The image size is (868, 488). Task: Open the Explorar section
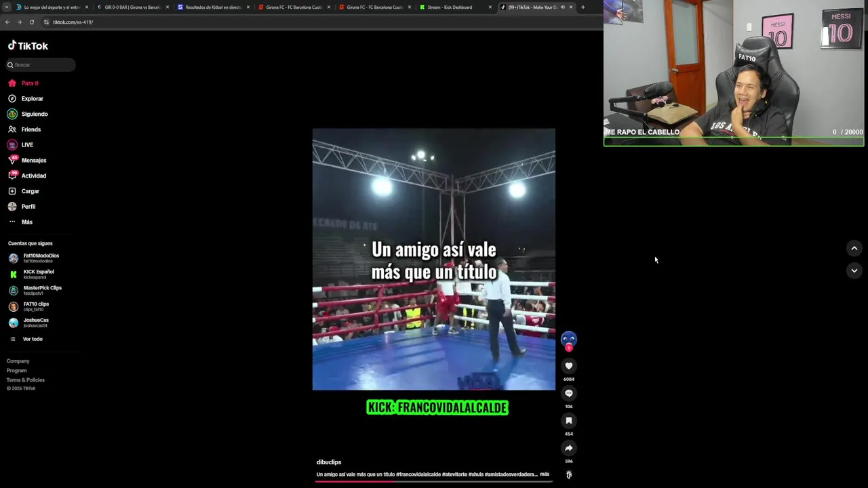(32, 99)
